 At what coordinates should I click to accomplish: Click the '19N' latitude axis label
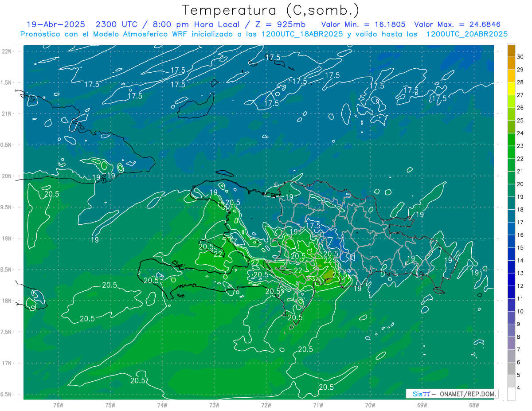tap(6, 239)
